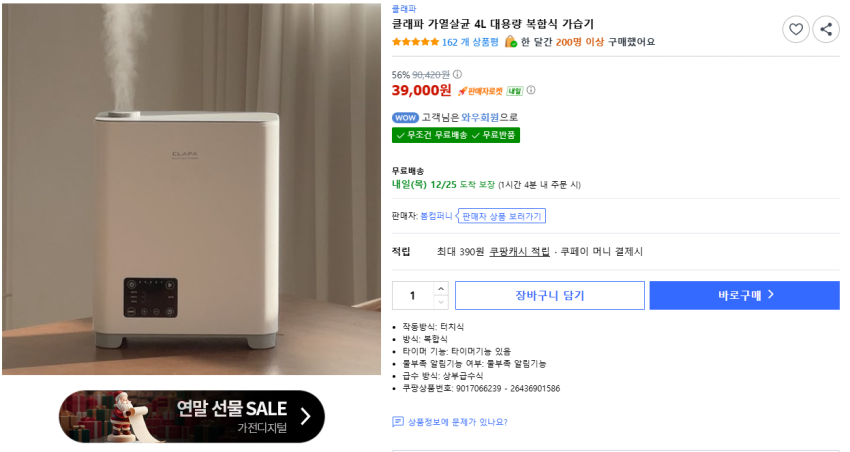Click the 판매자로켓 rocket badge
The image size is (850, 452).
point(481,91)
